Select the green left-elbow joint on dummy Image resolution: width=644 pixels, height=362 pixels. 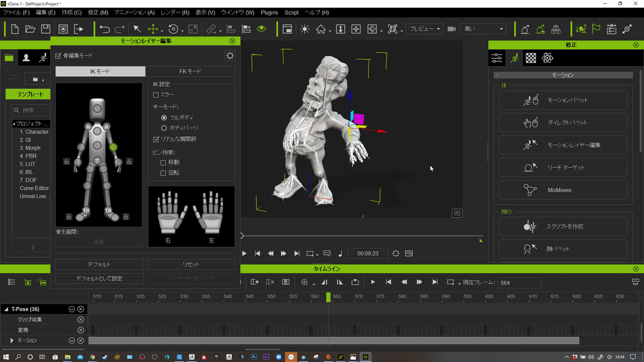[113, 146]
